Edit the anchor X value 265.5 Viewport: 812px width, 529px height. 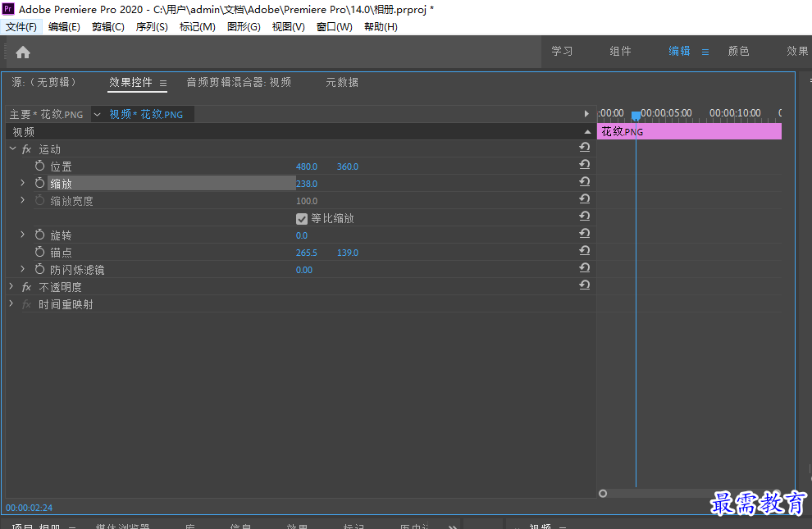307,253
